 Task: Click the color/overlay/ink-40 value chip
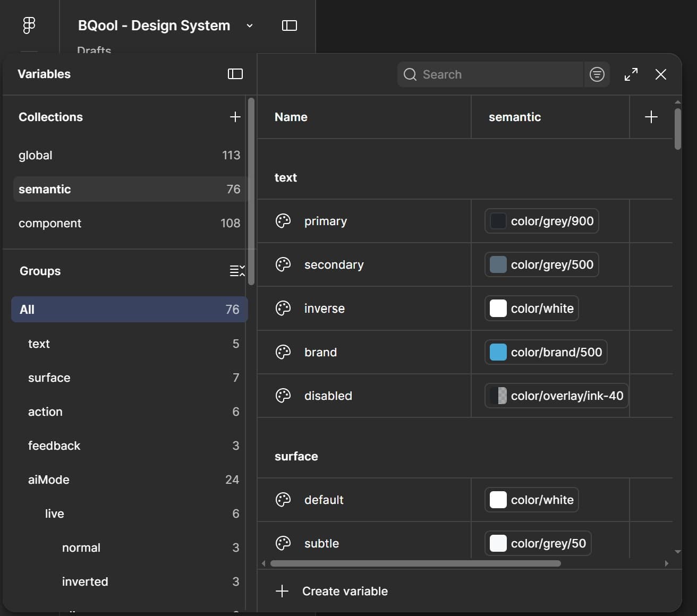[557, 395]
